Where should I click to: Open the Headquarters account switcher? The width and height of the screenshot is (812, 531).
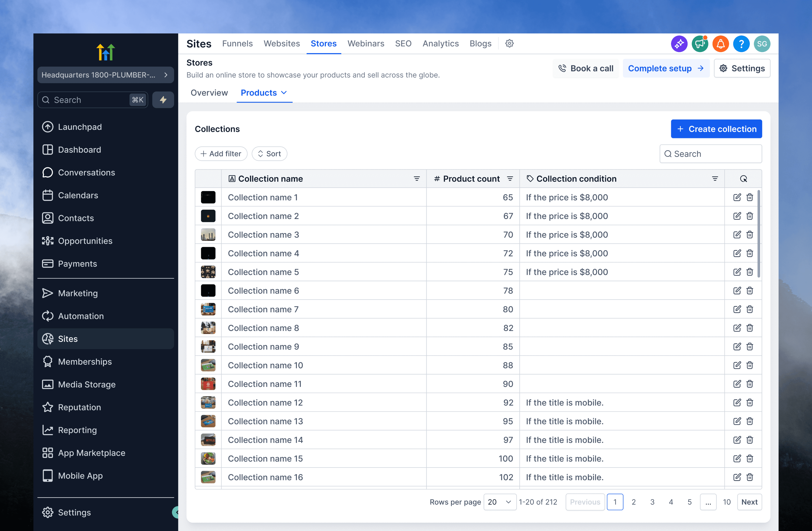[x=105, y=75]
